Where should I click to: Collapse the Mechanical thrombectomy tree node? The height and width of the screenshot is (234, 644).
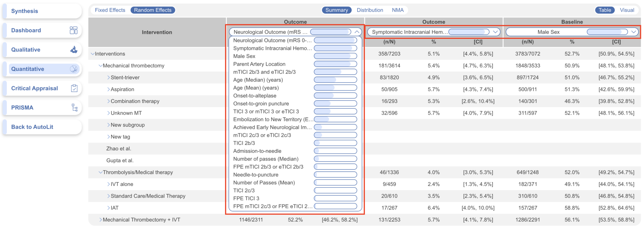pyautogui.click(x=100, y=66)
